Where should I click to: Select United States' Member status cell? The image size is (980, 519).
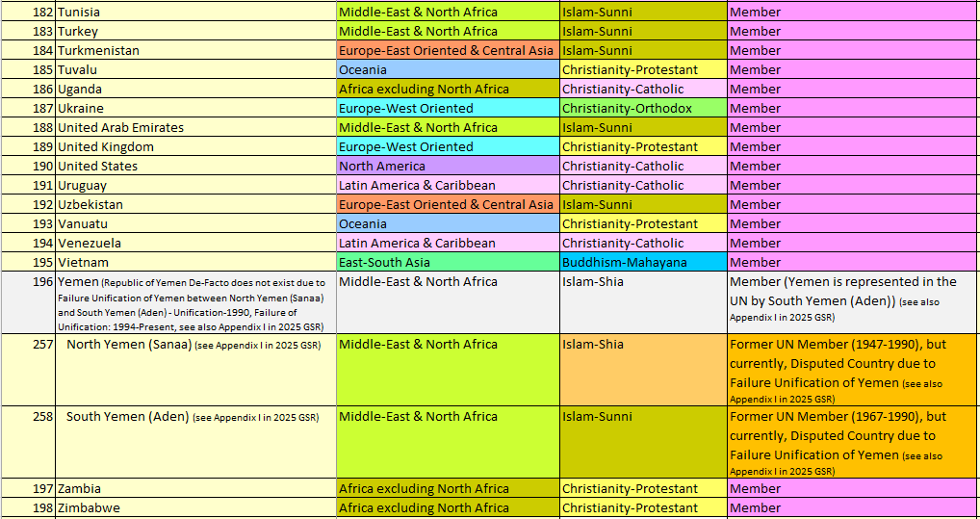(854, 166)
